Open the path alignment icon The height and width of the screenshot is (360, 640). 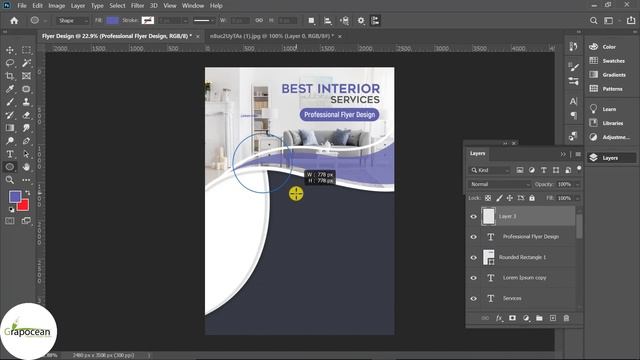pyautogui.click(x=327, y=20)
